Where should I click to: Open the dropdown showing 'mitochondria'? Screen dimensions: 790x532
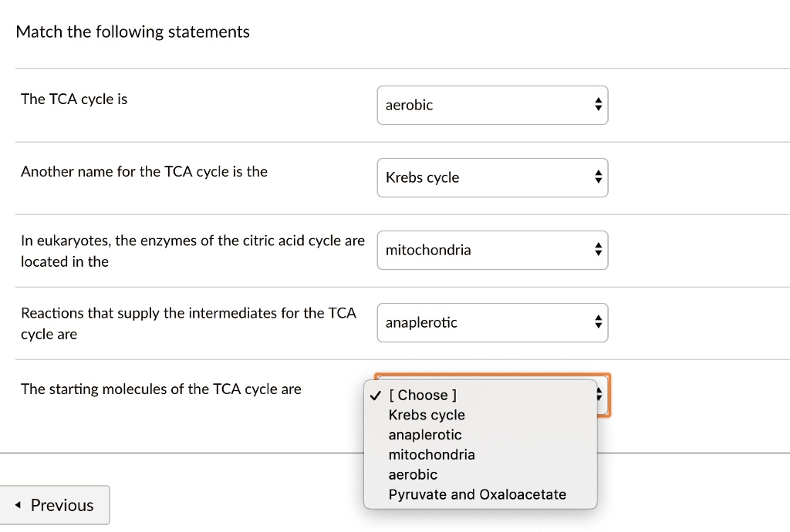[x=492, y=250]
